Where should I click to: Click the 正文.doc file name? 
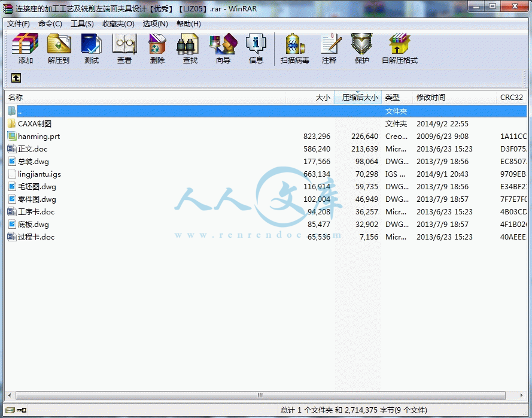click(x=32, y=149)
